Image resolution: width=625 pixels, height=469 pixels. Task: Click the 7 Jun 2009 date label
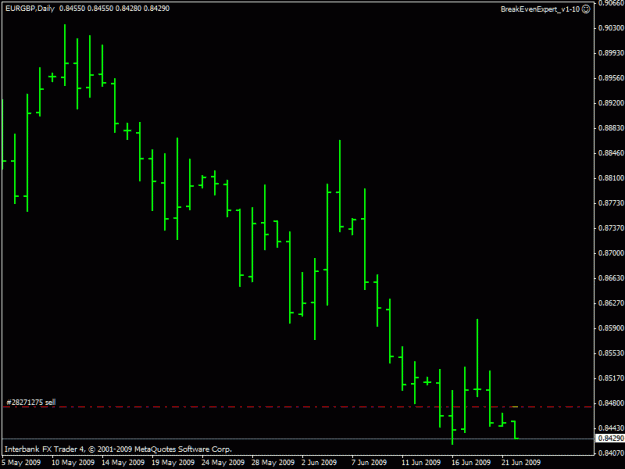369,462
